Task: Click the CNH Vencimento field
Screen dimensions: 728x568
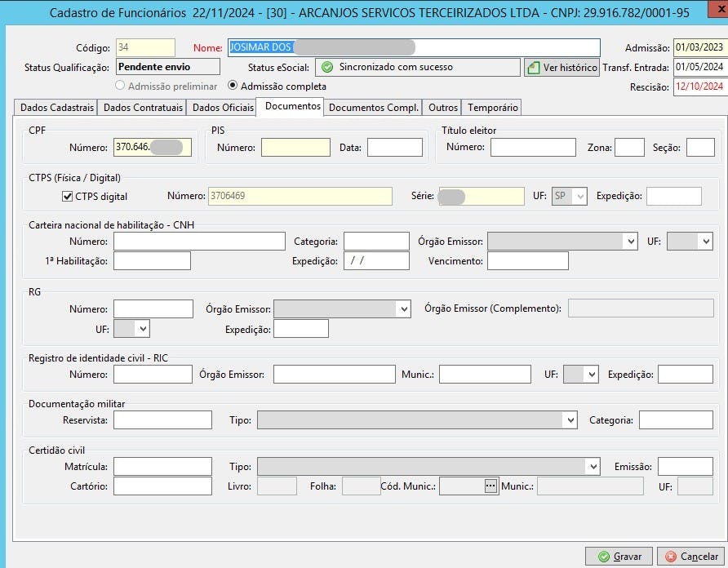Action: pyautogui.click(x=527, y=260)
